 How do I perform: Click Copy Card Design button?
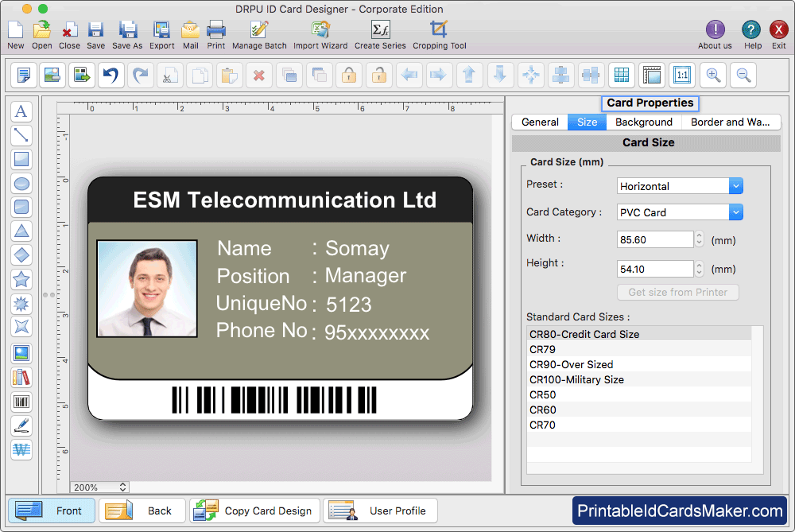click(255, 511)
